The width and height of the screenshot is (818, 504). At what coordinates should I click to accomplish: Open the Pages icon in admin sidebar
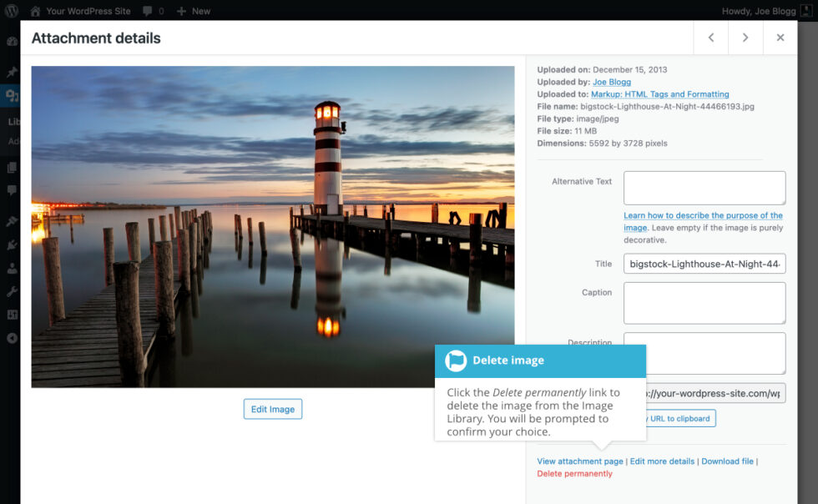11,168
